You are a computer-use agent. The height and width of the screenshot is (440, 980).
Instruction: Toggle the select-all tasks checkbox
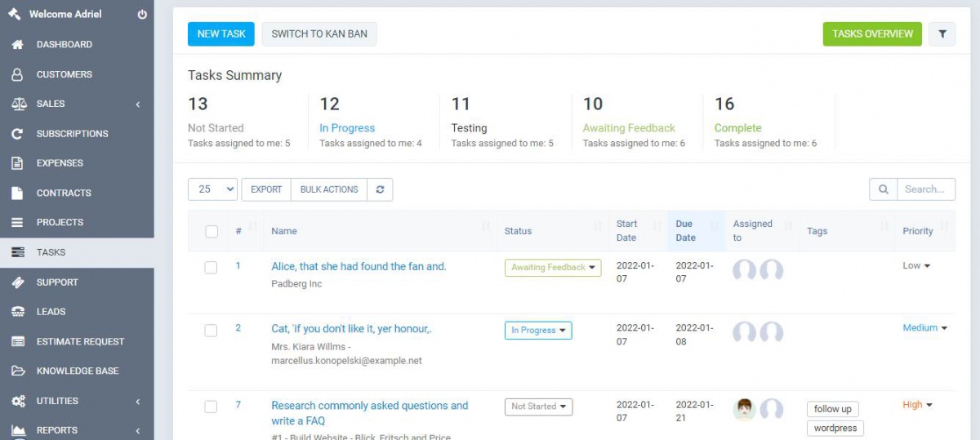coord(212,232)
